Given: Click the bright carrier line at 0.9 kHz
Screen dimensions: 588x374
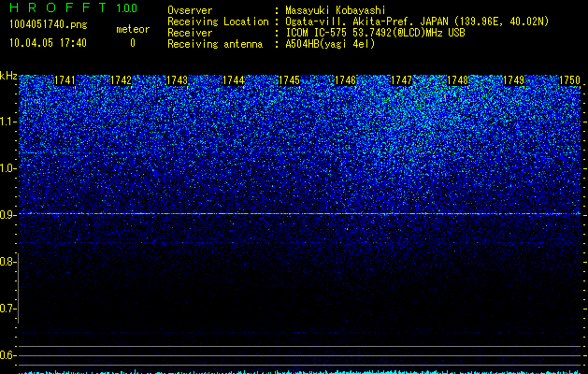Looking at the screenshot, I should tap(300, 213).
